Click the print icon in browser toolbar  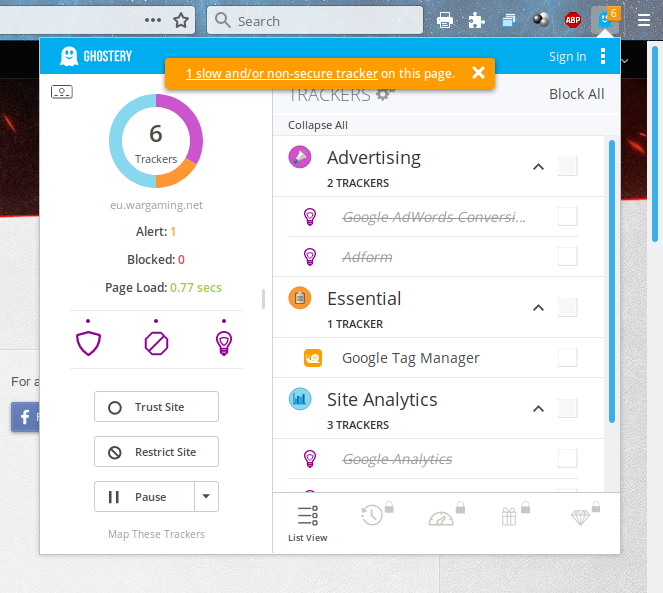pos(445,20)
